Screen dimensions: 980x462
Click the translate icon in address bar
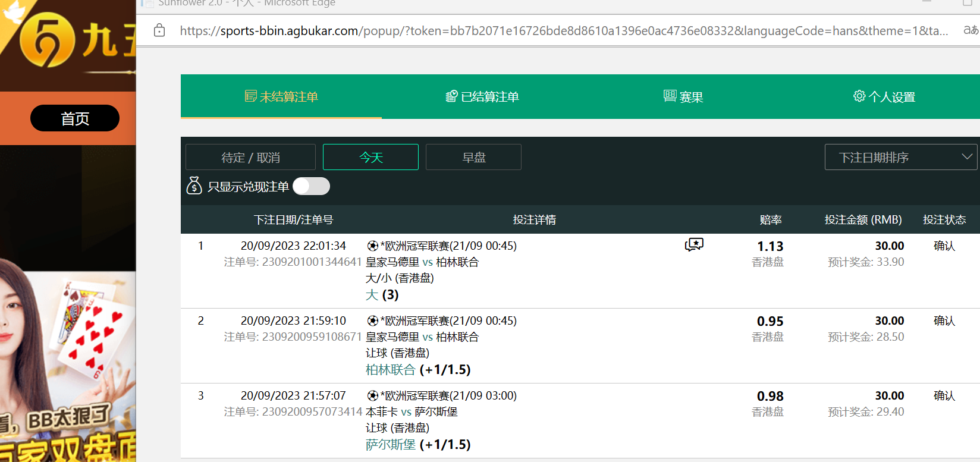[970, 30]
